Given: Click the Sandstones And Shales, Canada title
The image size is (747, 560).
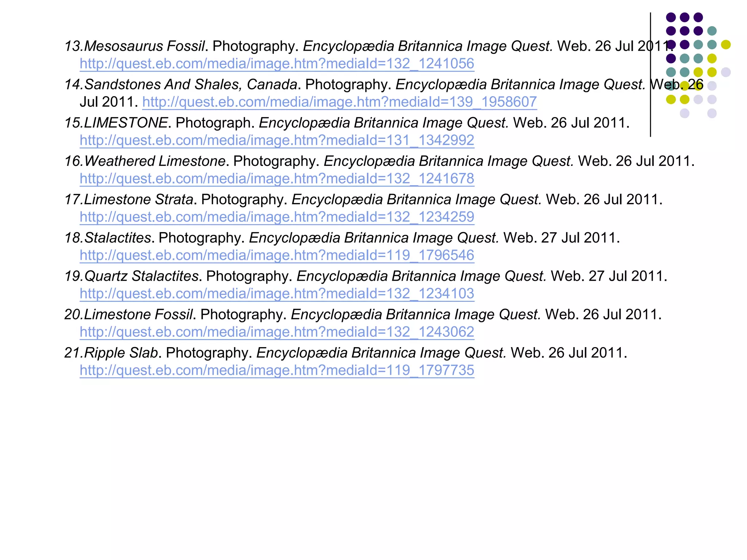Looking at the screenshot, I should click(190, 85).
